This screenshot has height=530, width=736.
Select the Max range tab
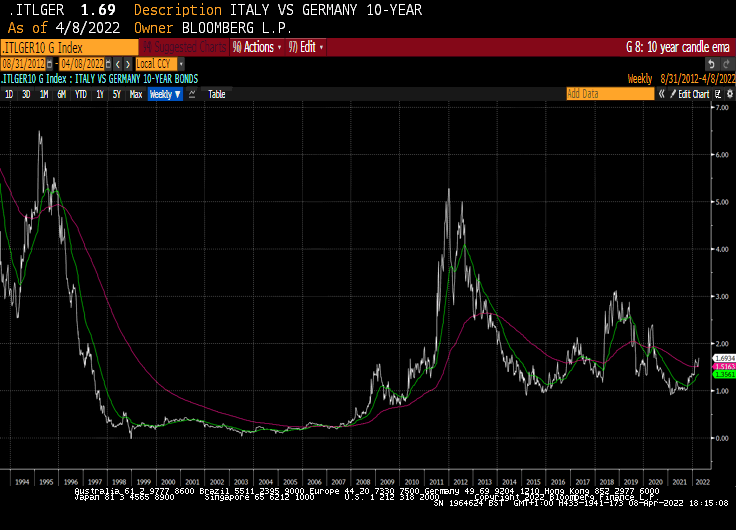(x=136, y=94)
